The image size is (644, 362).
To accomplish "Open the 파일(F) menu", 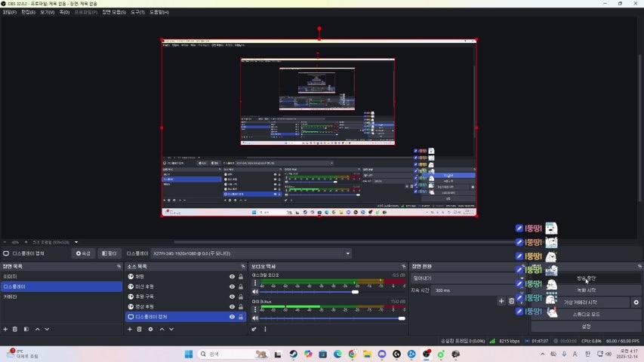I will [x=9, y=12].
